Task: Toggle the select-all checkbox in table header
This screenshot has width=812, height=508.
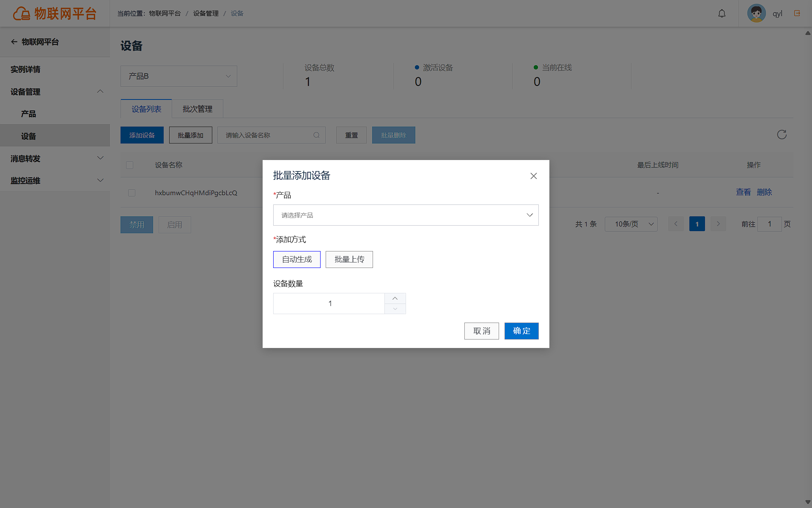Action: pyautogui.click(x=130, y=165)
